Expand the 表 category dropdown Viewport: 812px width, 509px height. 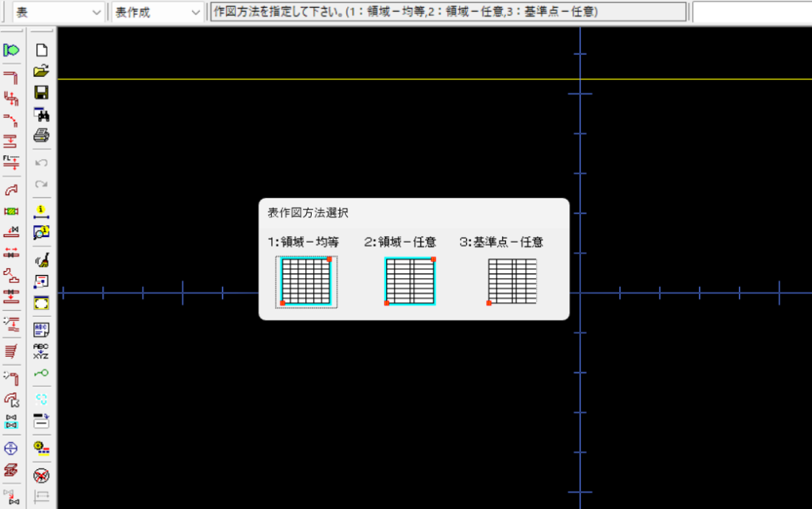97,12
